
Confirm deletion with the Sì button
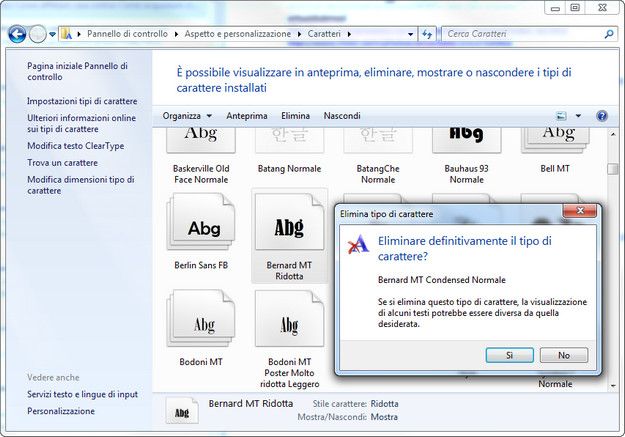pyautogui.click(x=509, y=355)
